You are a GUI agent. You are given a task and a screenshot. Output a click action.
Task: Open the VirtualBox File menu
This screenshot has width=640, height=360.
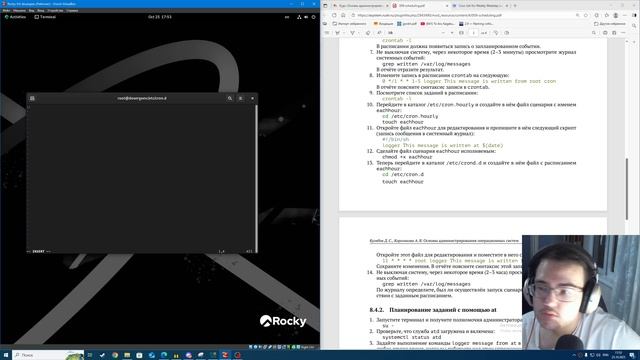pos(6,11)
